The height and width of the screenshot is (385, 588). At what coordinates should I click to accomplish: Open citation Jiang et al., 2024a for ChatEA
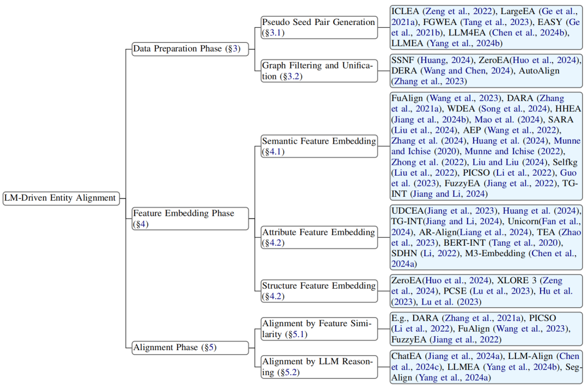(464, 356)
